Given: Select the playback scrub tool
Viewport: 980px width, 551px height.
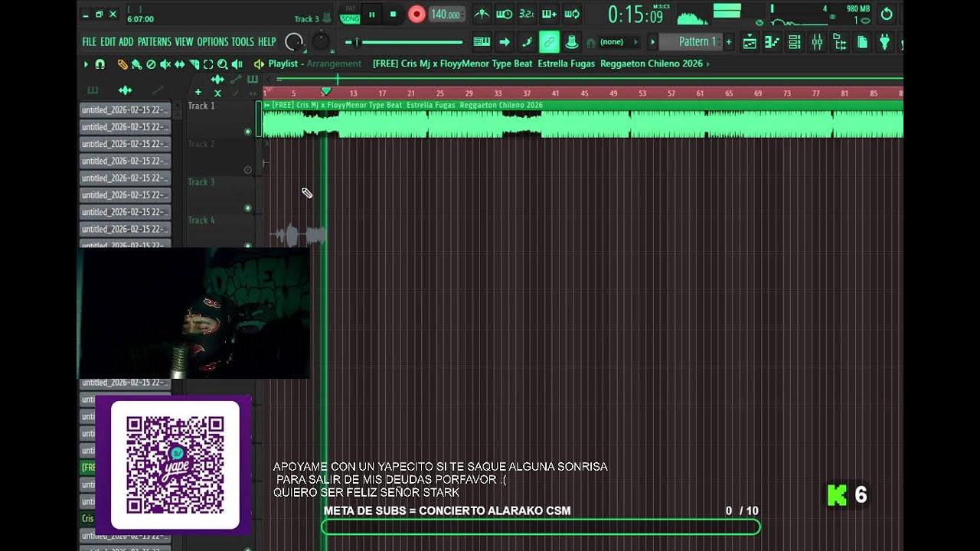Looking at the screenshot, I should pyautogui.click(x=237, y=64).
